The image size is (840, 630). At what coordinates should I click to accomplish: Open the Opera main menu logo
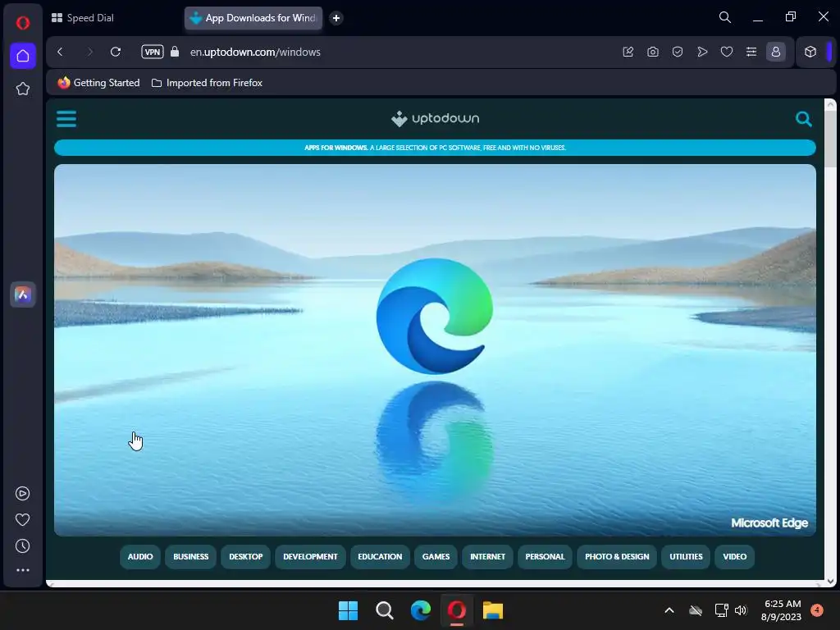(x=22, y=23)
